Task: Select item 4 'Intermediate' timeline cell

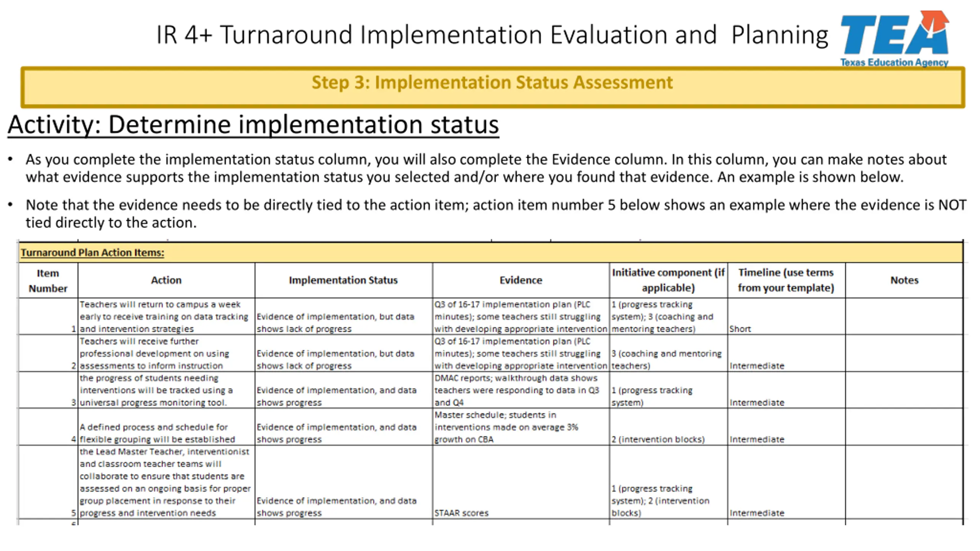Action: coord(786,427)
